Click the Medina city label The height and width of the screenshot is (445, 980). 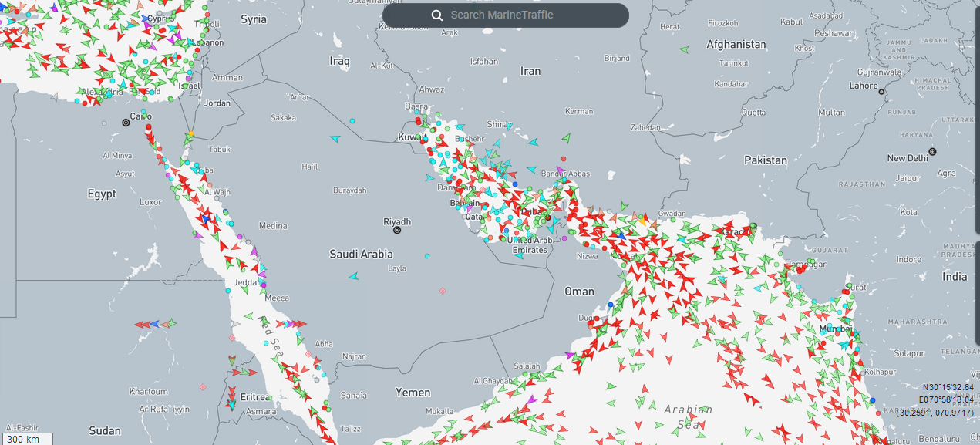pyautogui.click(x=273, y=226)
